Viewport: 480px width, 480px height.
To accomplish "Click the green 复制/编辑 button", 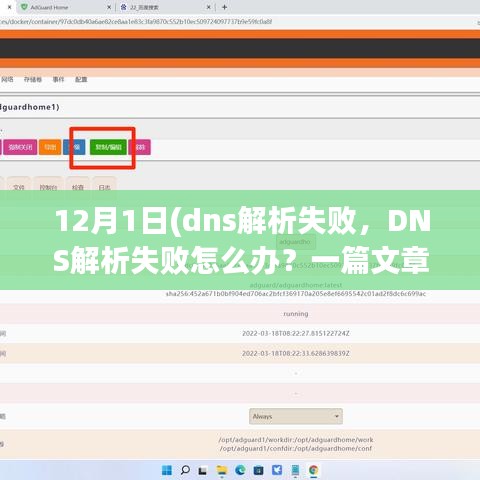I will [x=108, y=147].
